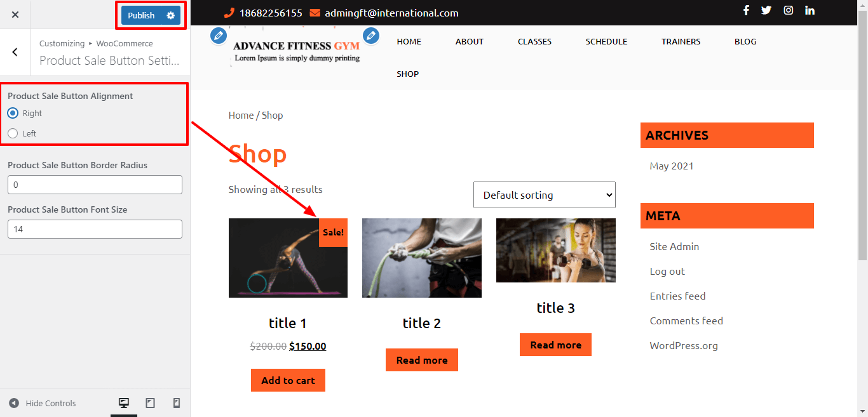Click the edit pencil icon left of logo
This screenshot has width=868, height=417.
click(219, 36)
